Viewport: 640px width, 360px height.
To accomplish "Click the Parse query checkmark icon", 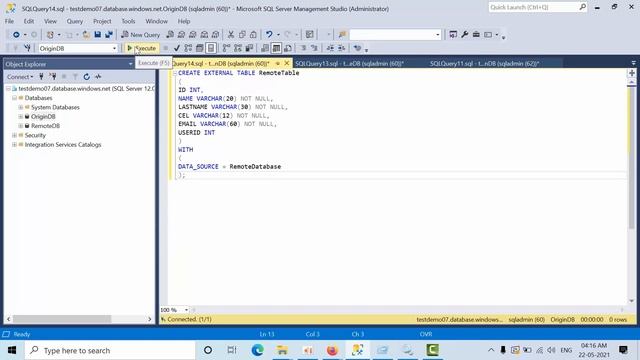I will tap(177, 48).
